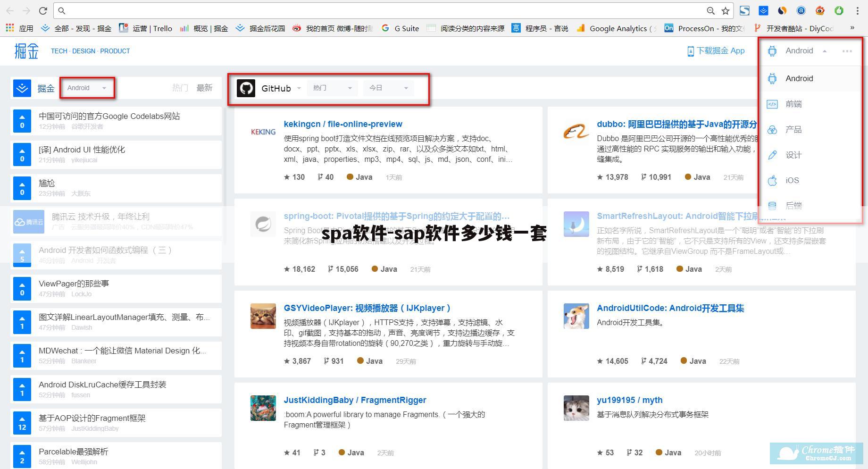Click the dog avatar for AndroidUtilCode
Image resolution: width=868 pixels, height=469 pixels.
[x=576, y=316]
